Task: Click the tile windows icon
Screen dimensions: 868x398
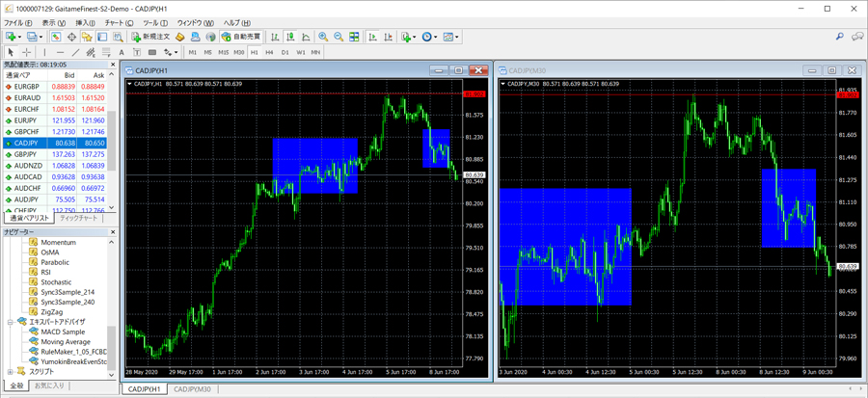Action: point(355,37)
